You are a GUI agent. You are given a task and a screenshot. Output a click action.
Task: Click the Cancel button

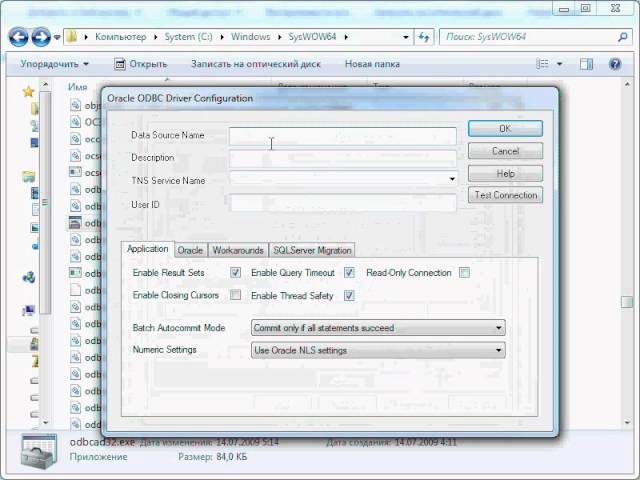(x=505, y=151)
